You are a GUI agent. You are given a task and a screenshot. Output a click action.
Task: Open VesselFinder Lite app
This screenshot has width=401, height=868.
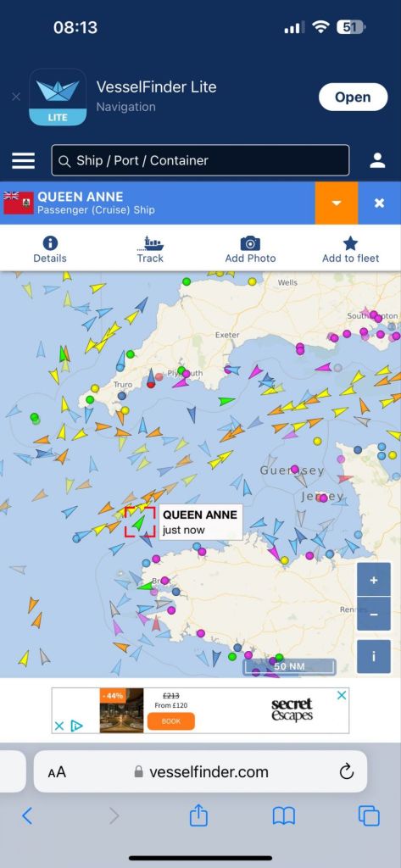(353, 97)
